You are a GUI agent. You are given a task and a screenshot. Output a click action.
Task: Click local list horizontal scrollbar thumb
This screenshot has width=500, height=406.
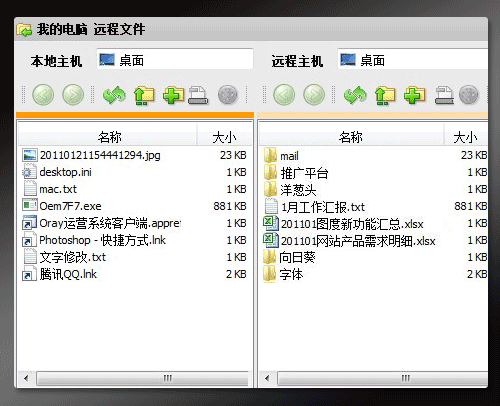tap(142, 379)
